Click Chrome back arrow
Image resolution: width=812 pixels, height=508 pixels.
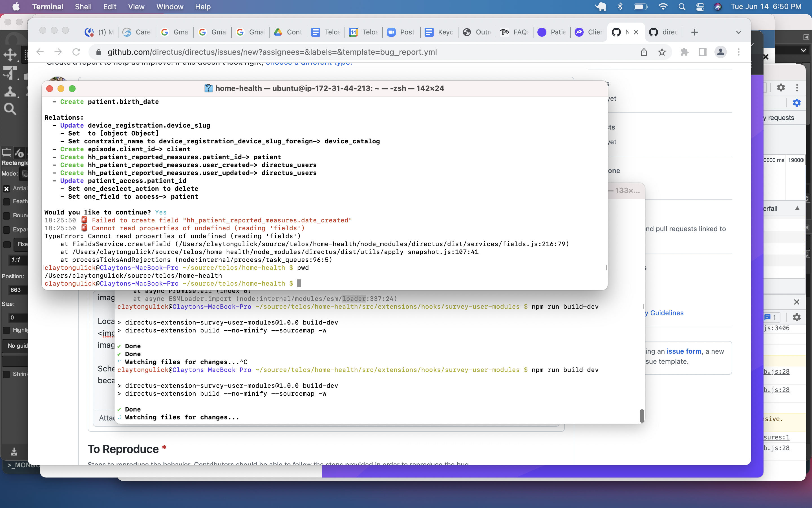click(x=40, y=52)
